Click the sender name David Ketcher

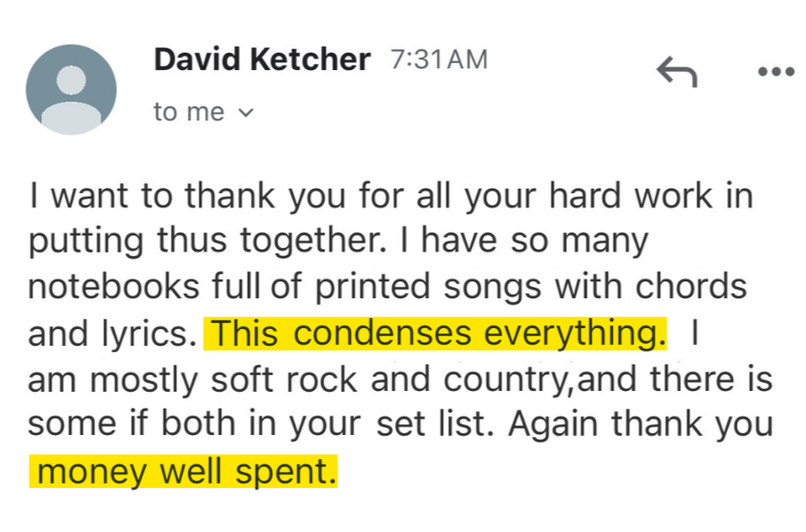coord(262,59)
